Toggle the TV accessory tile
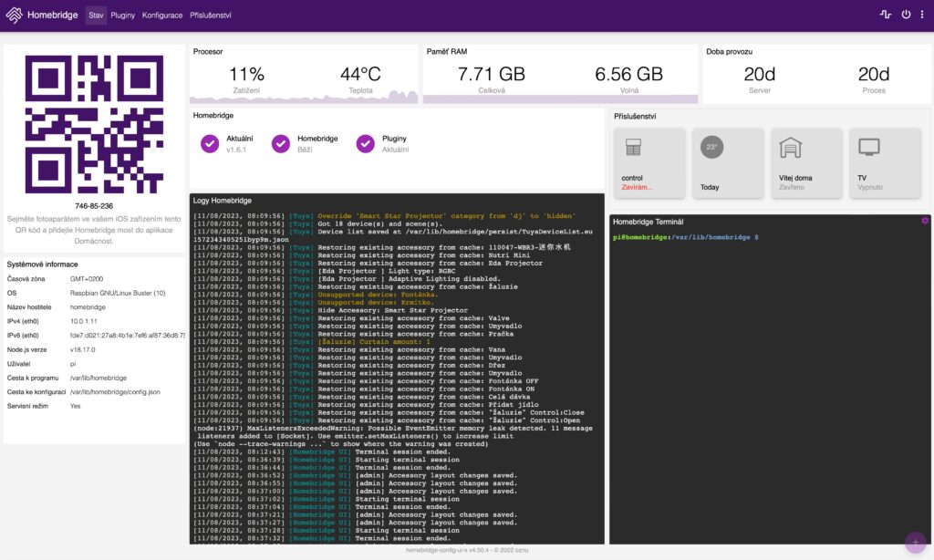Screen dimensions: 934x560 click(x=885, y=162)
